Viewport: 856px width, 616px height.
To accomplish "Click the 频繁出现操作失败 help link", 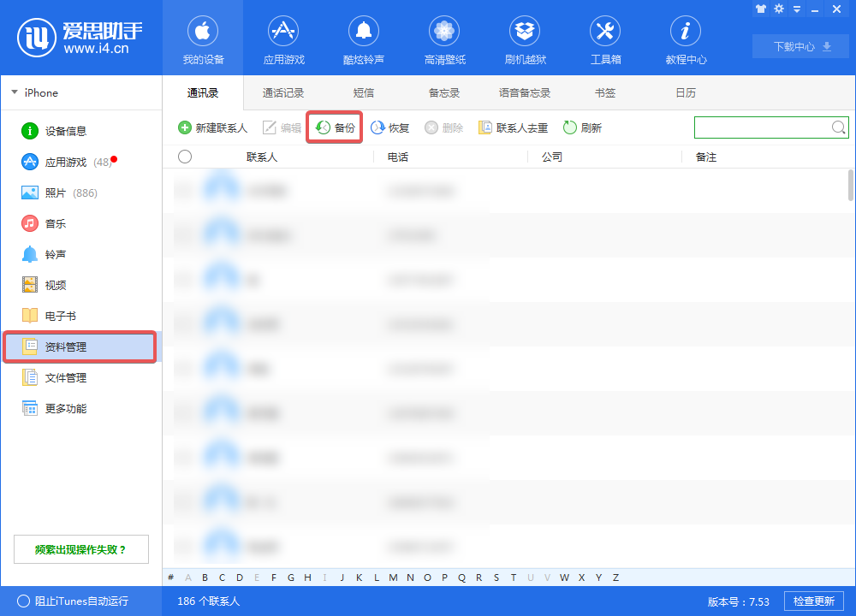I will 80,548.
